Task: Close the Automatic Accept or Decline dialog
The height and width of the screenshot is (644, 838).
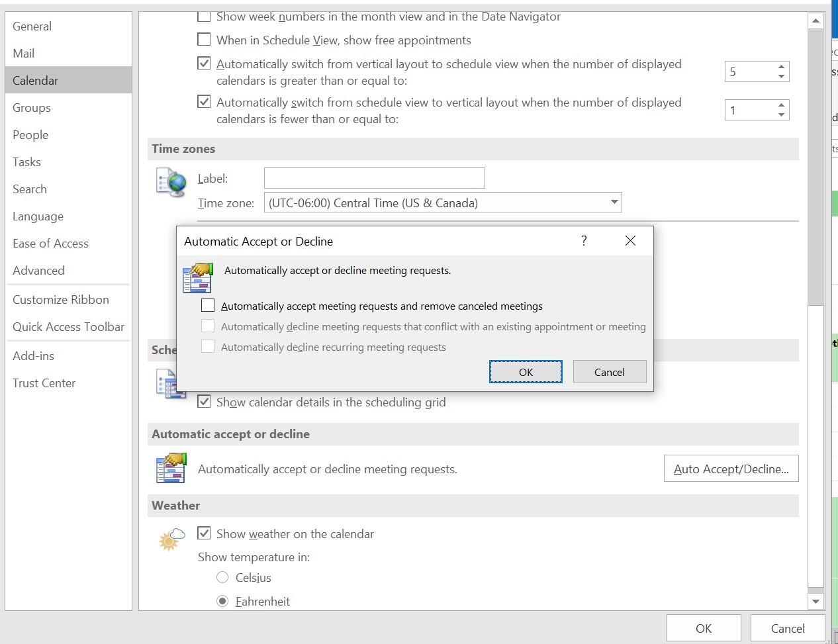Action: [630, 241]
